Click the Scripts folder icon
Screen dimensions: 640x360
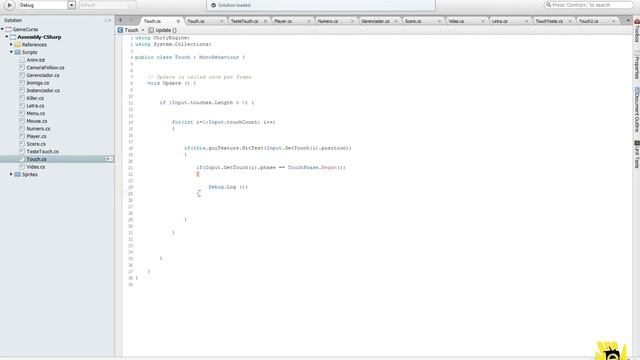[18, 52]
